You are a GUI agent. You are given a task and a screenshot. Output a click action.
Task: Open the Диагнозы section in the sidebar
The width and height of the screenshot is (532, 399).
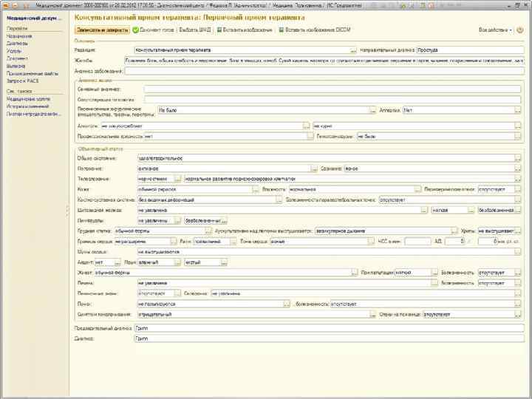(x=16, y=42)
